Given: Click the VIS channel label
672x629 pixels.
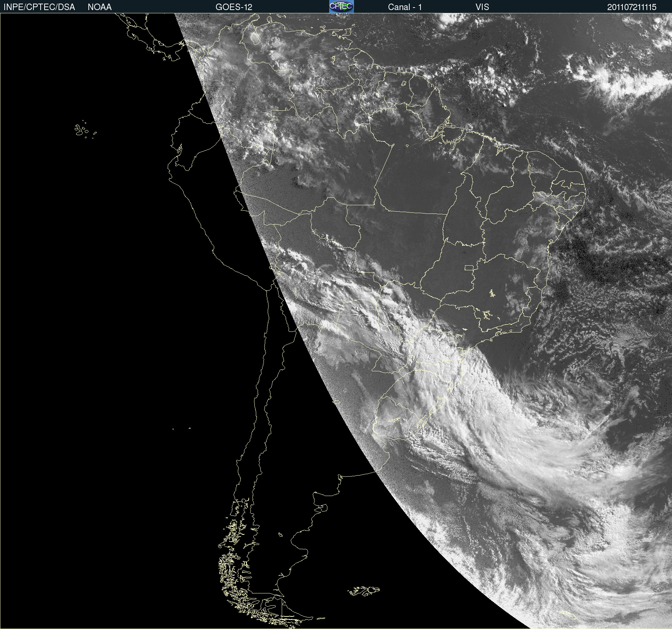Looking at the screenshot, I should (x=482, y=7).
